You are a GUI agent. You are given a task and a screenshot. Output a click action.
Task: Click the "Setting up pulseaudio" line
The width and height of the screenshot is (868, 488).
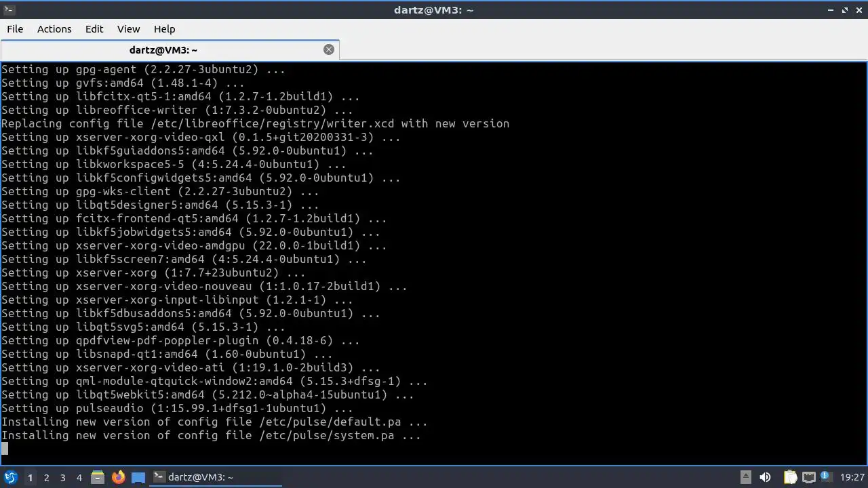pyautogui.click(x=178, y=408)
